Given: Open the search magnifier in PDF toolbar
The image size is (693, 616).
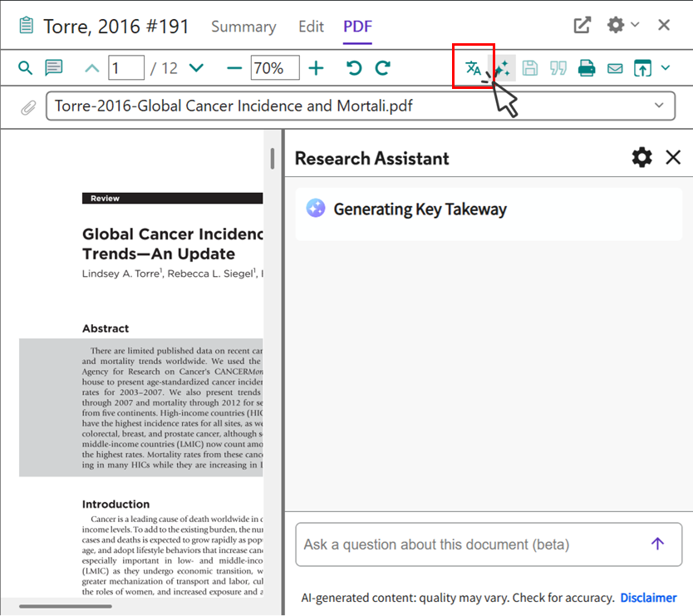Looking at the screenshot, I should (26, 68).
